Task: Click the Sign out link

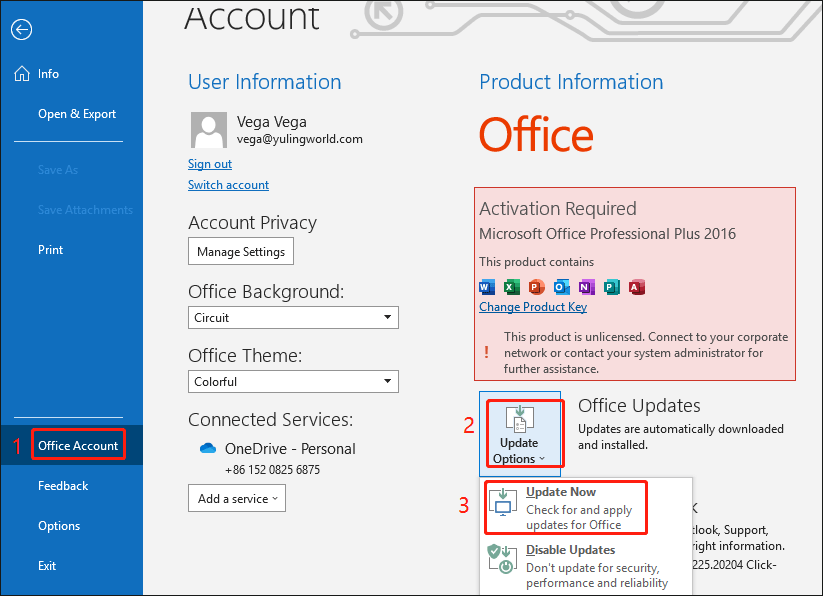Action: (x=210, y=164)
